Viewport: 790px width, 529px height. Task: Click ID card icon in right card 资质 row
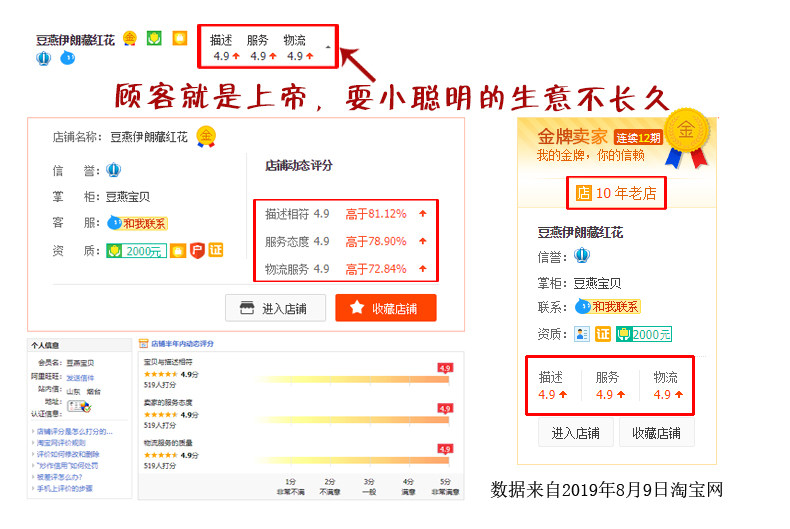click(582, 334)
